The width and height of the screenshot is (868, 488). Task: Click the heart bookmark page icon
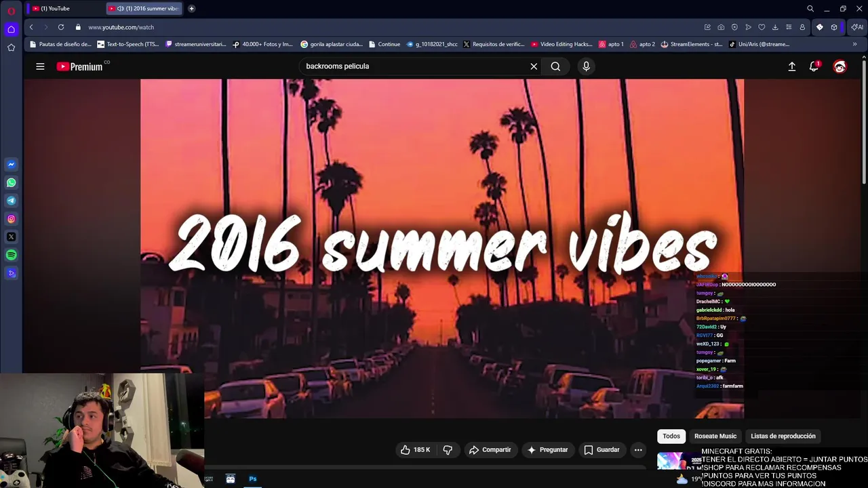762,27
